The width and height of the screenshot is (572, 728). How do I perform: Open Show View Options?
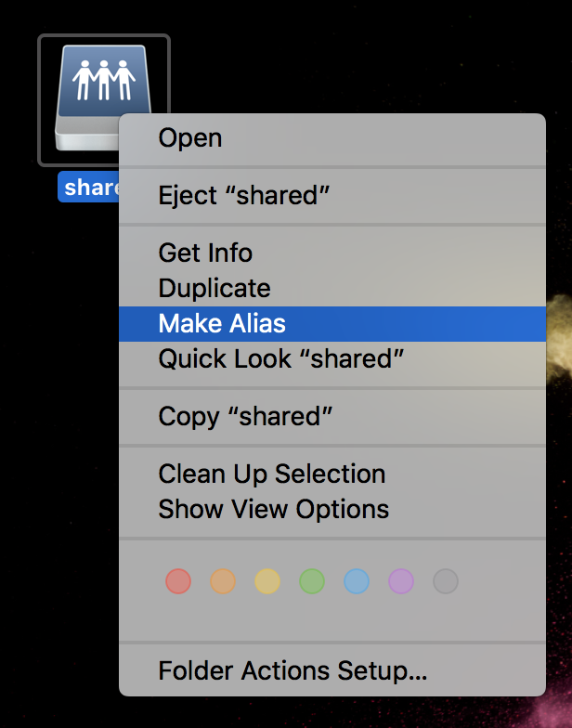(x=273, y=509)
